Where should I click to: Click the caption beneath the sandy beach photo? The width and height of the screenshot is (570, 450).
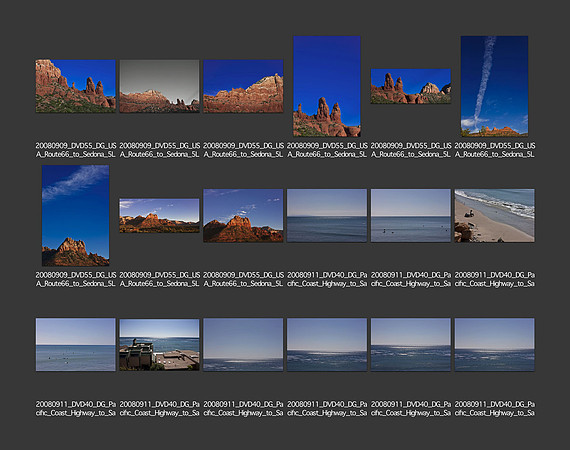495,279
